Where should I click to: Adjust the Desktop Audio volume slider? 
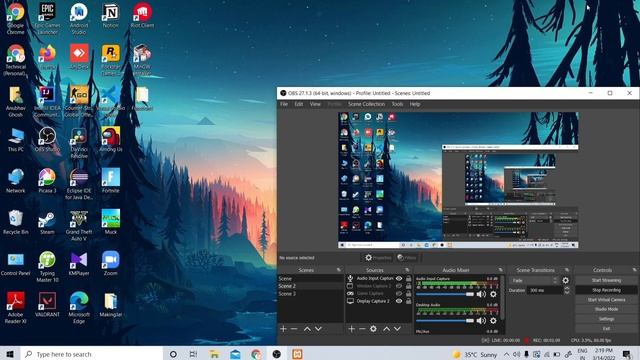point(445,321)
